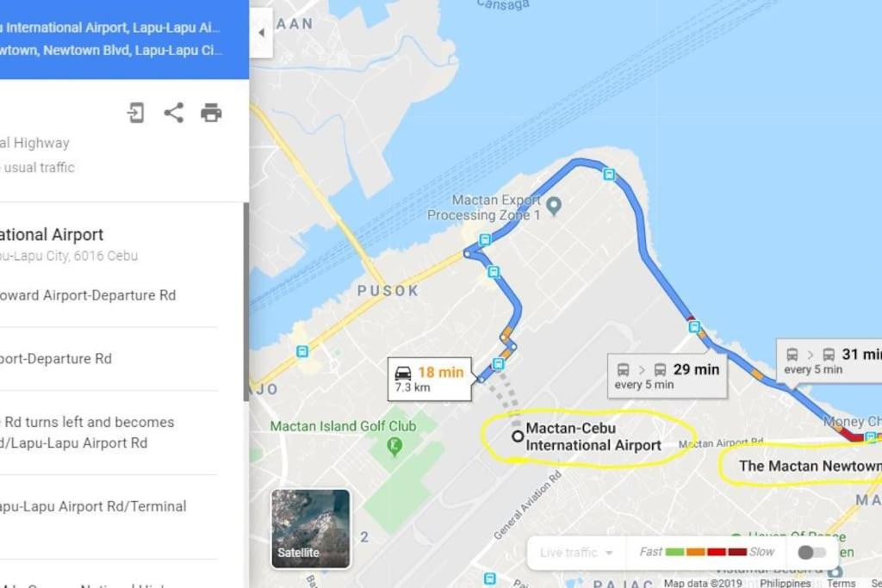The height and width of the screenshot is (588, 882).
Task: Select the 18 min driving route label
Action: tap(430, 379)
